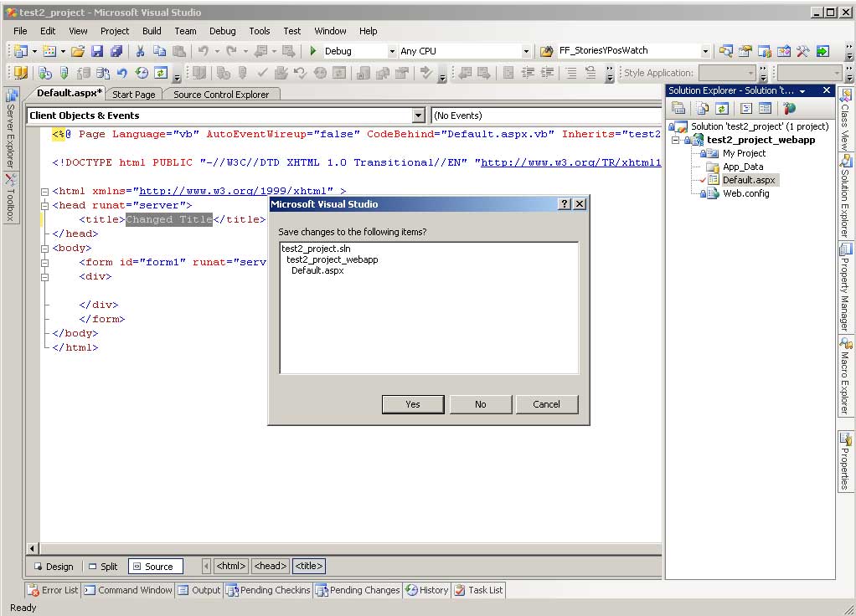Select test2_project.sln in the dialog list

316,249
